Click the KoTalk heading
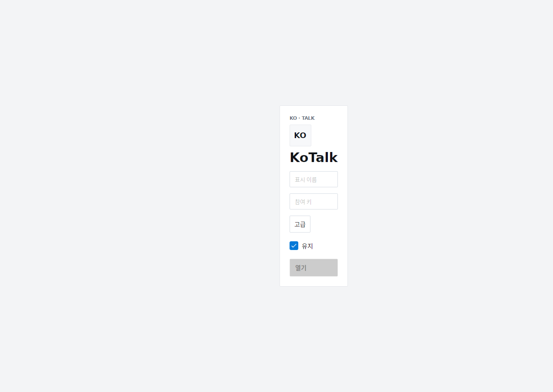Image resolution: width=553 pixels, height=392 pixels. pos(314,158)
